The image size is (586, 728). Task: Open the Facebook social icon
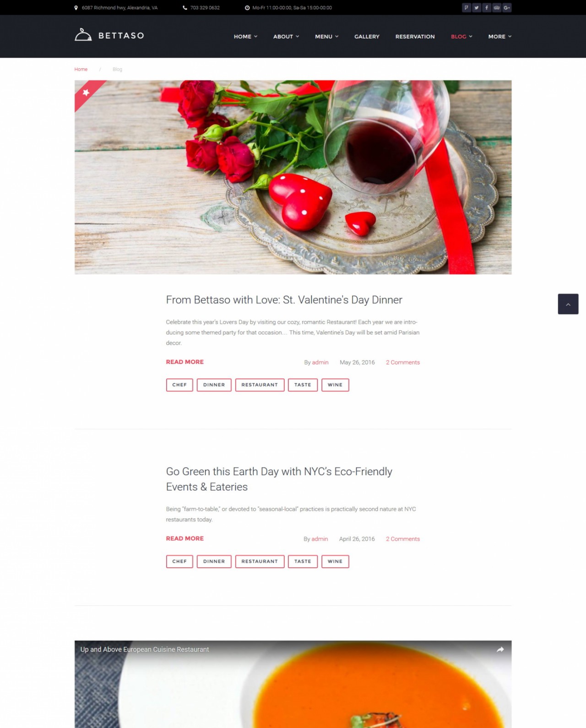486,8
